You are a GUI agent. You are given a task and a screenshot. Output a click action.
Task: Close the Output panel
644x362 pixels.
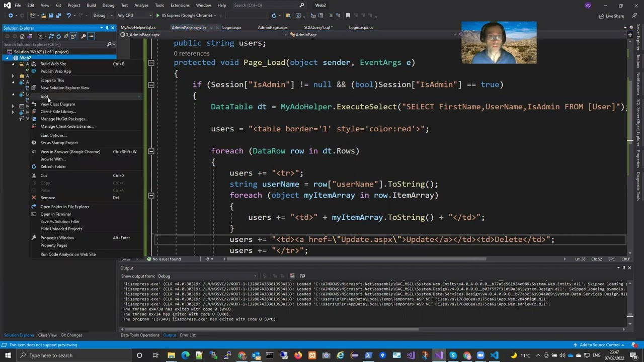coord(629,268)
